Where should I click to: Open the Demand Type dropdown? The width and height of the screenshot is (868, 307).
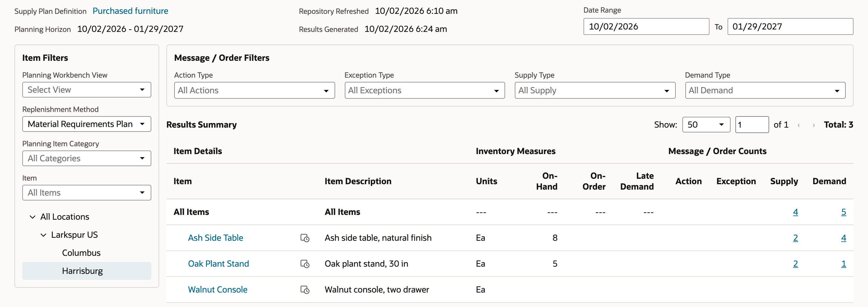click(x=765, y=91)
